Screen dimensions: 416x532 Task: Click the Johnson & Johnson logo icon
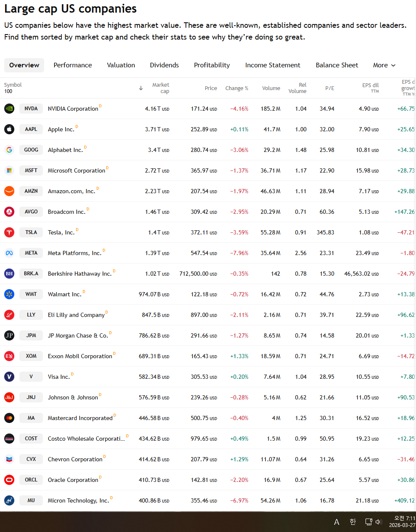(9, 397)
